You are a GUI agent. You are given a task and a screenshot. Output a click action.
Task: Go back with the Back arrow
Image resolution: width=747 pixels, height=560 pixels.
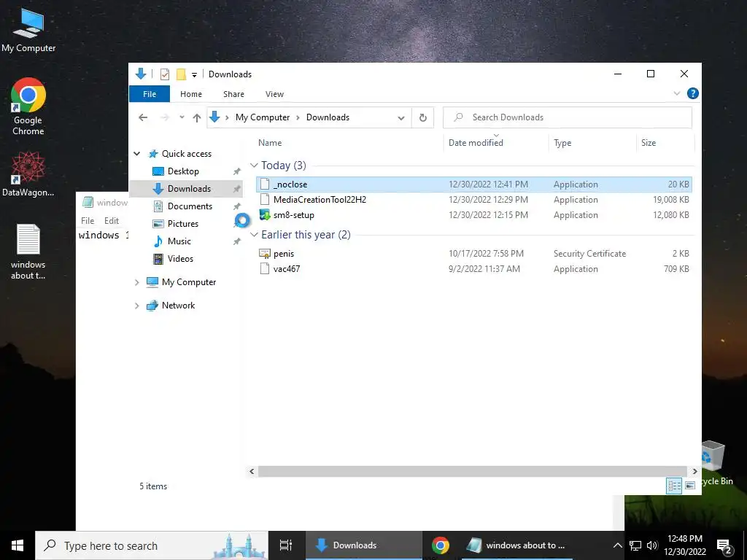click(x=143, y=117)
